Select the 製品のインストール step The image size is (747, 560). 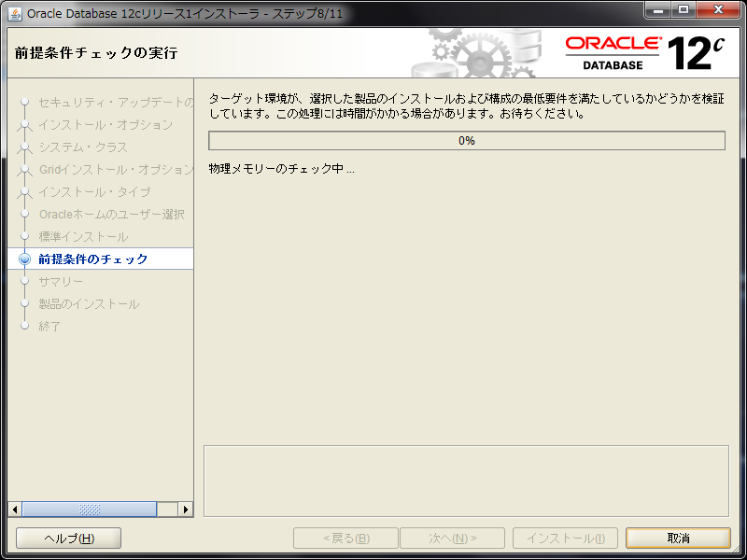(89, 304)
